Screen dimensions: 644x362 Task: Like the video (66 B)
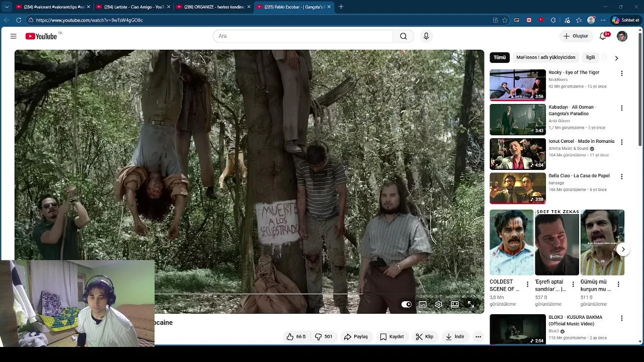click(x=296, y=337)
